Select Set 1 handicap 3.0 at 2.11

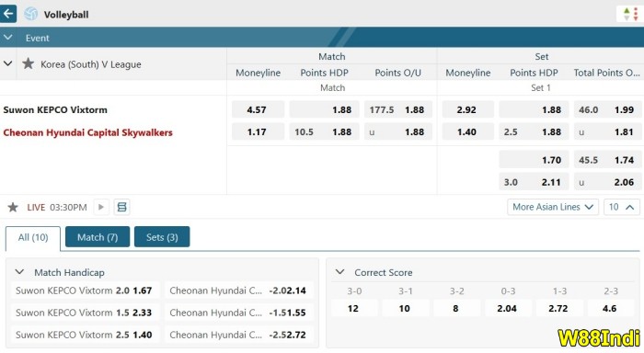tap(534, 182)
